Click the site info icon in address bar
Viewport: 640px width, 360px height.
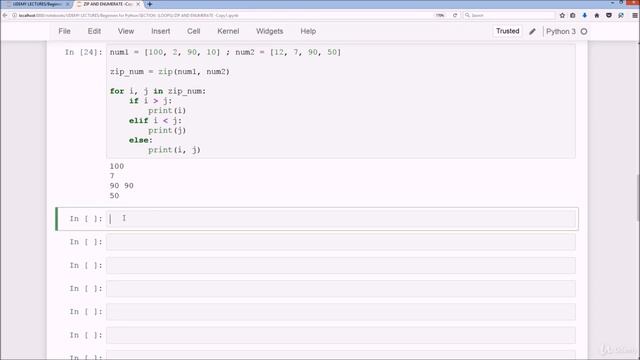pos(14,15)
